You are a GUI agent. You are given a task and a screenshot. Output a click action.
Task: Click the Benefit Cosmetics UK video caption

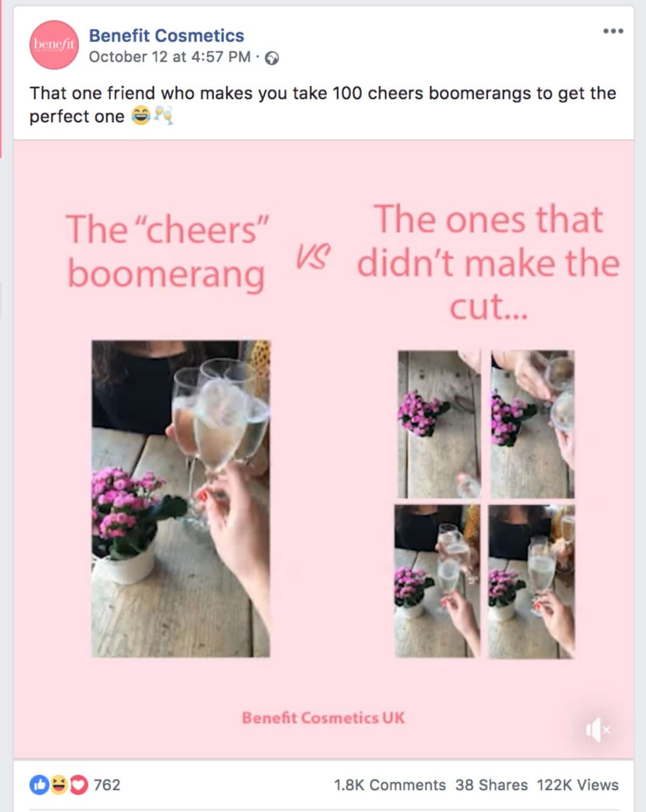[323, 718]
